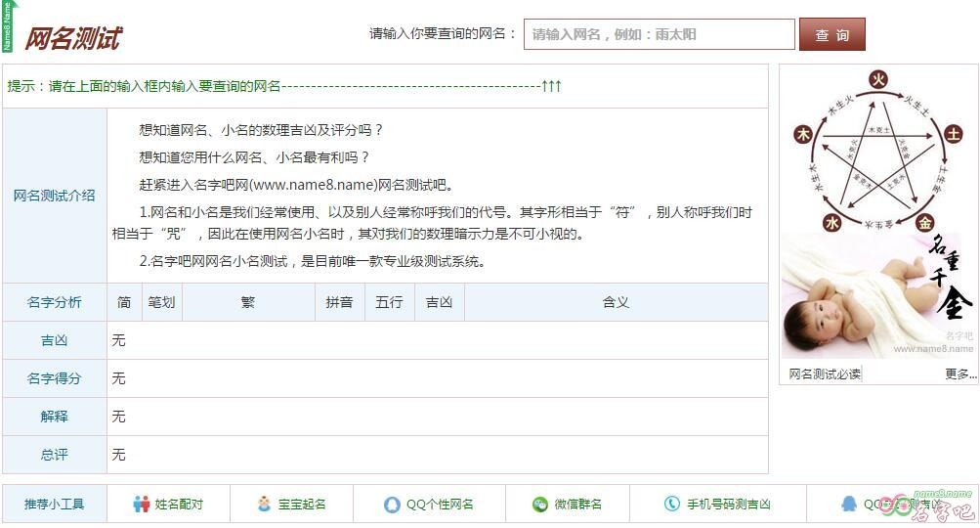
Task: Click the 姓名配对 couple icon
Action: point(142,505)
